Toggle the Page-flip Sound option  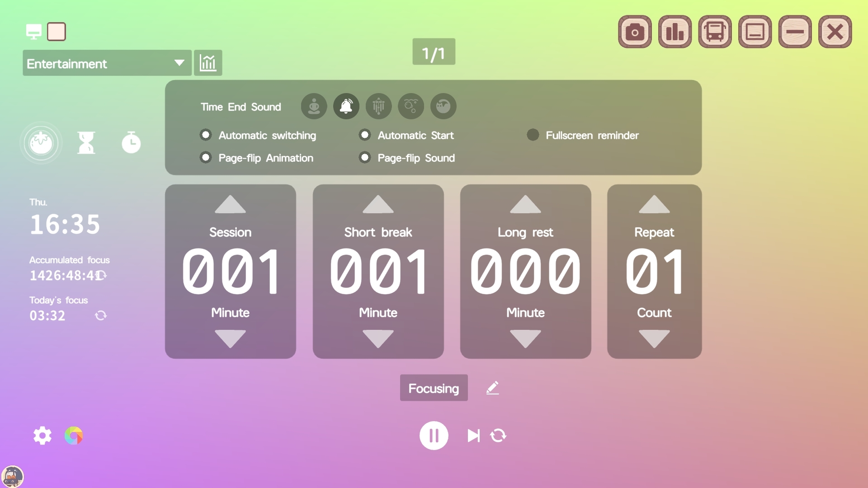[x=365, y=158]
